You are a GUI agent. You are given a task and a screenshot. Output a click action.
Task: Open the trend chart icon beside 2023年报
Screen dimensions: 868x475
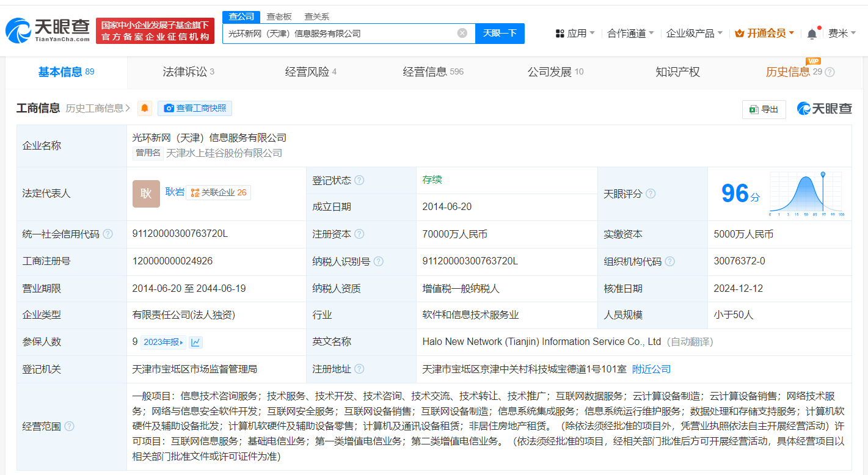click(x=195, y=342)
